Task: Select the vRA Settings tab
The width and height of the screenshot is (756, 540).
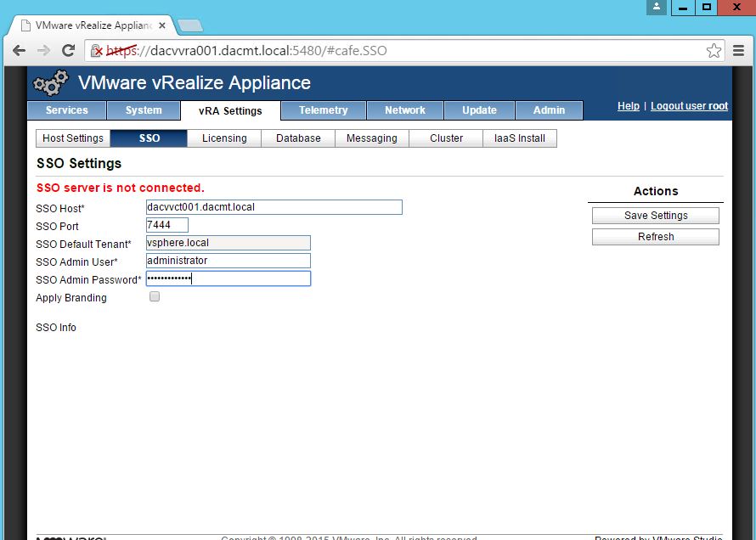Action: (230, 110)
